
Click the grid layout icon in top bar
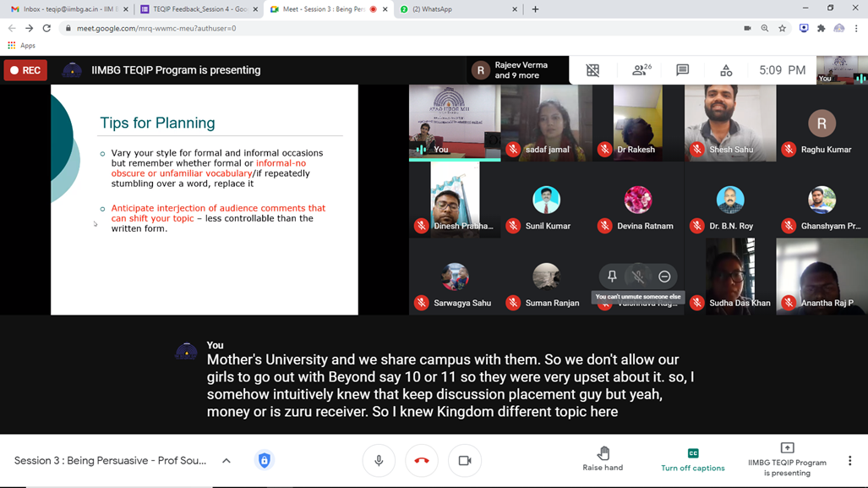(593, 70)
